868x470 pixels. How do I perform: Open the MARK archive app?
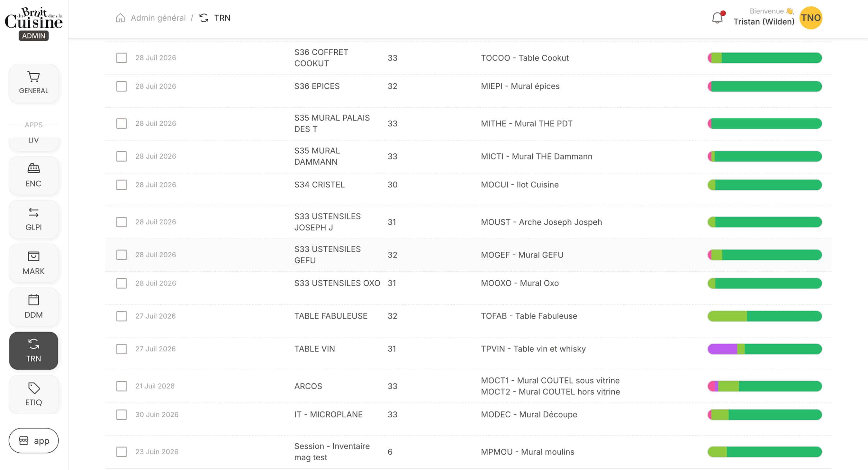33,263
